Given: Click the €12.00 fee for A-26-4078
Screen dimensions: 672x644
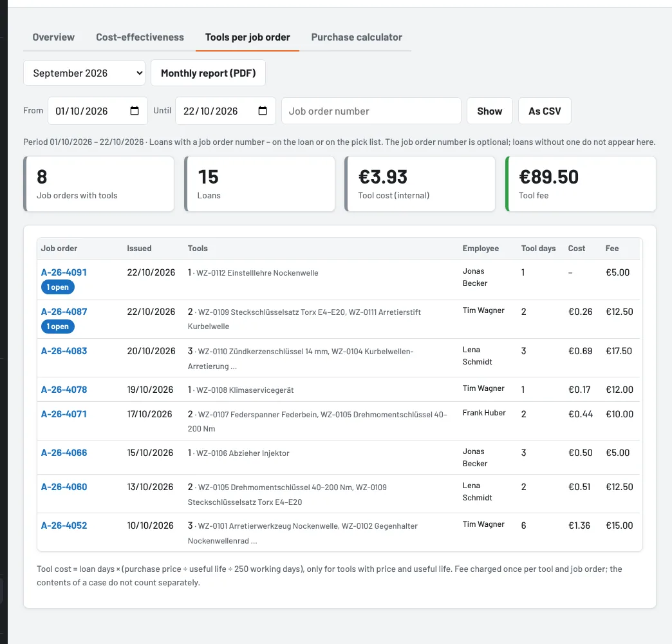Looking at the screenshot, I should pos(619,390).
